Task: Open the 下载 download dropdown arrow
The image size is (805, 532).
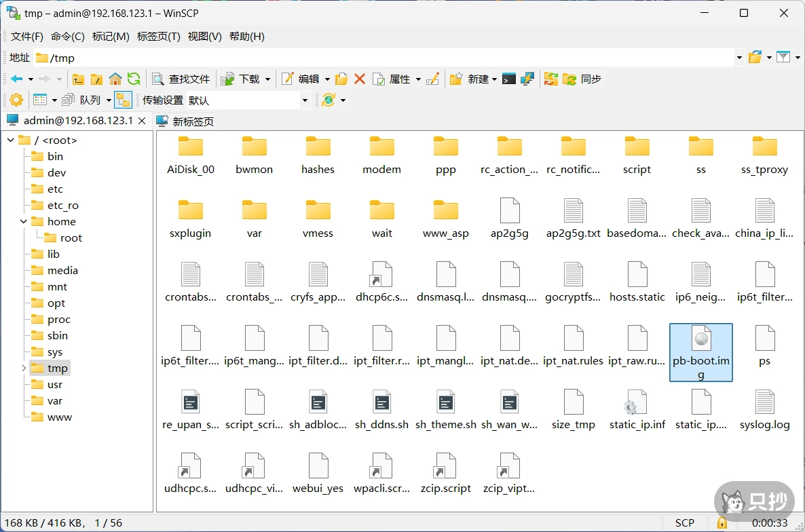Action: point(268,79)
